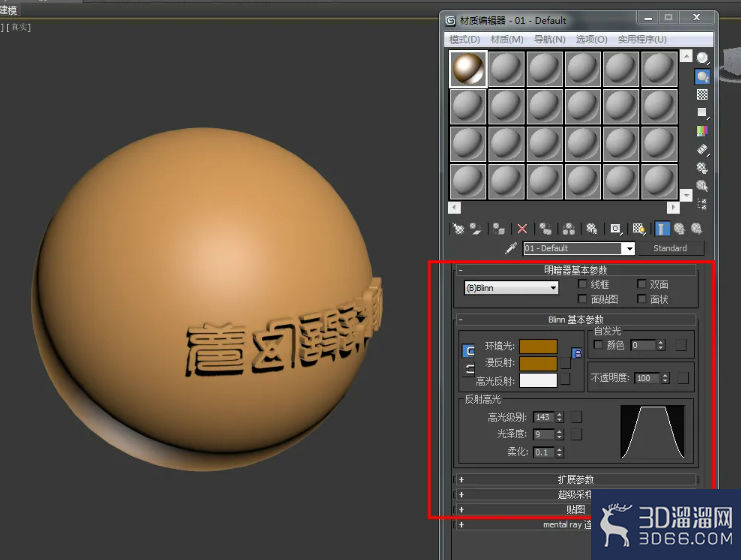Click the Standard material type button
Viewport: 741px width, 560px height.
pyautogui.click(x=670, y=248)
